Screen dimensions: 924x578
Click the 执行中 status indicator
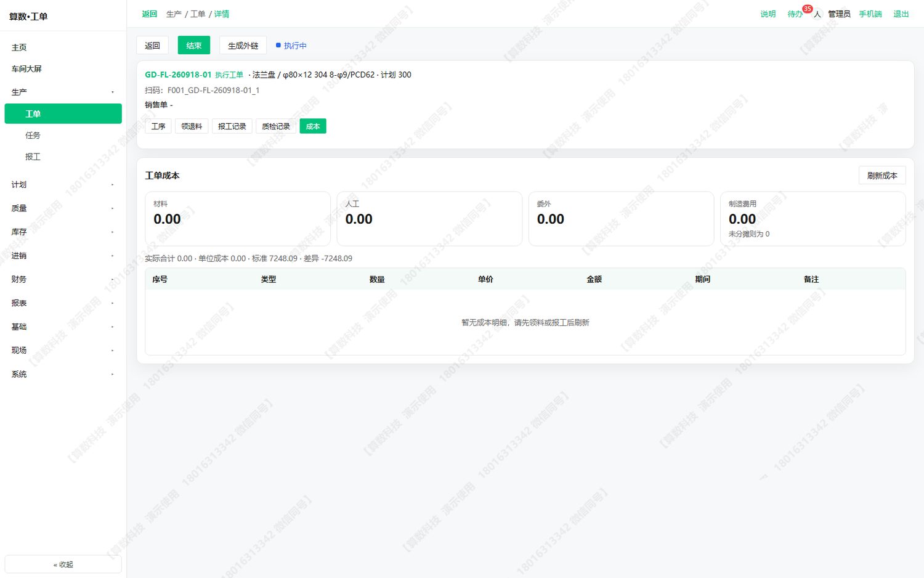[291, 46]
